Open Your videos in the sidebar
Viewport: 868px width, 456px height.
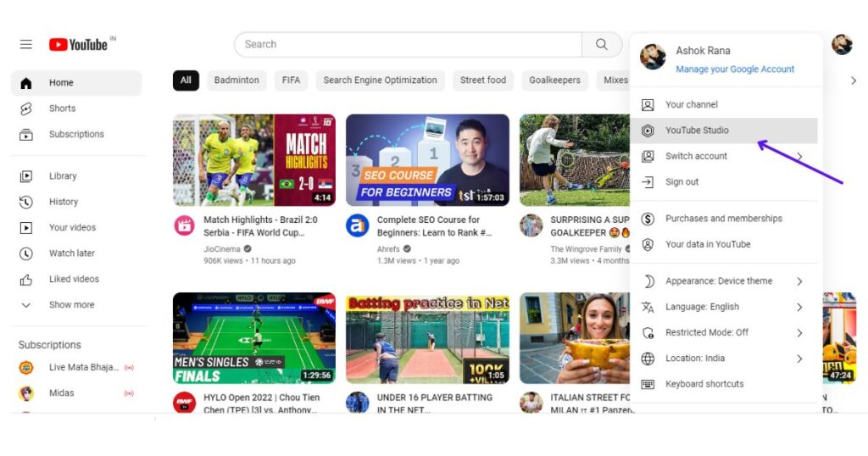[x=75, y=227]
